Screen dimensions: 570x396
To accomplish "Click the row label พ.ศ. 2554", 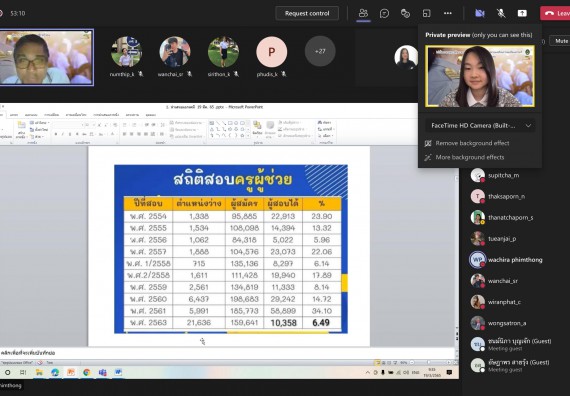I will tap(148, 216).
